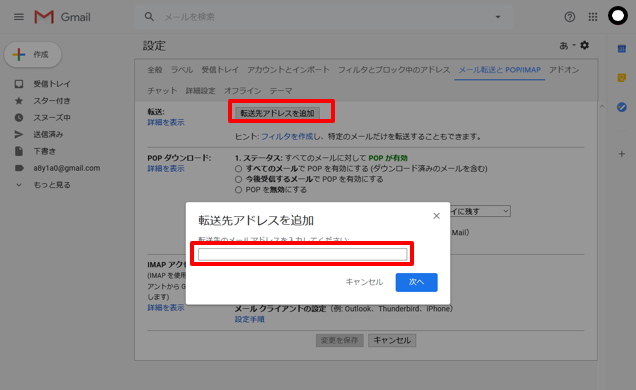The height and width of the screenshot is (390, 636).
Task: Switch to the アカウントとインポート tab
Action: pyautogui.click(x=288, y=70)
